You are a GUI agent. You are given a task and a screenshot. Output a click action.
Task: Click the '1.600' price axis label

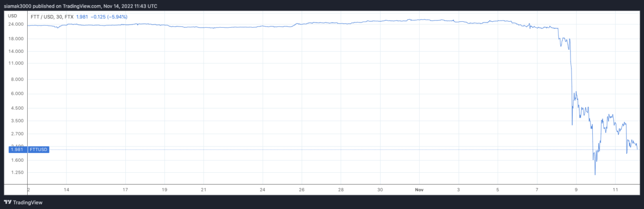[17, 160]
